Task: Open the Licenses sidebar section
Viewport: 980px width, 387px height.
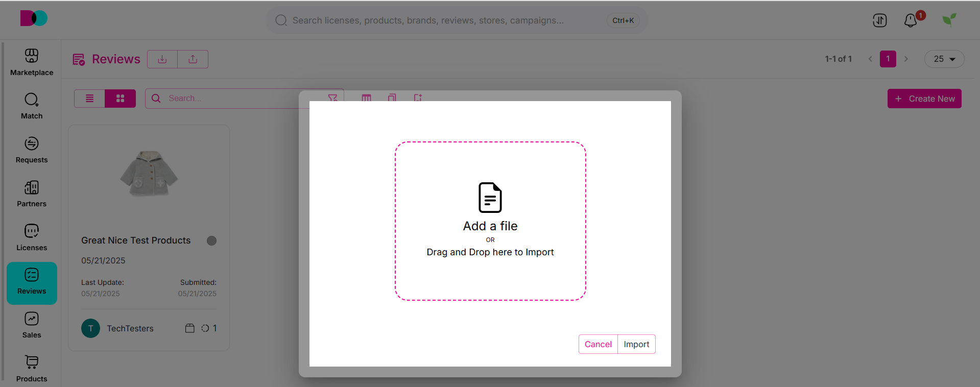Action: 32,238
